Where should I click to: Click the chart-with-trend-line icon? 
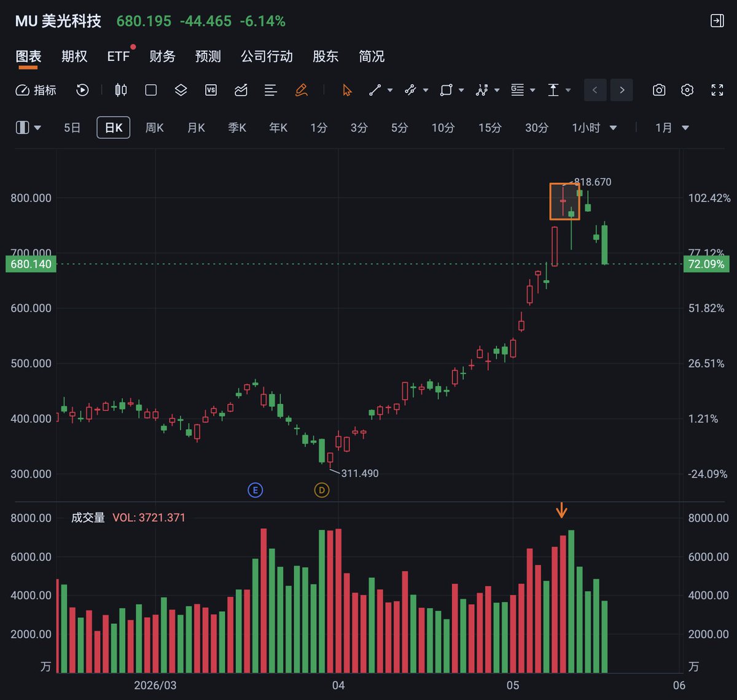241,90
